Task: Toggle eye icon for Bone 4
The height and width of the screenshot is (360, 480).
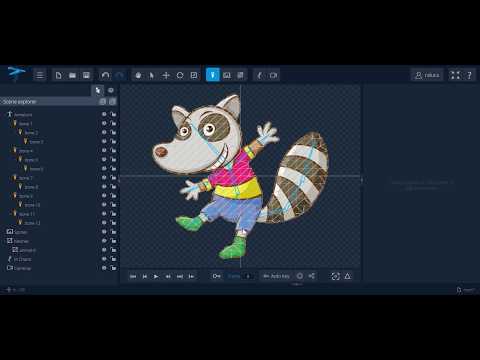Action: coord(104,150)
